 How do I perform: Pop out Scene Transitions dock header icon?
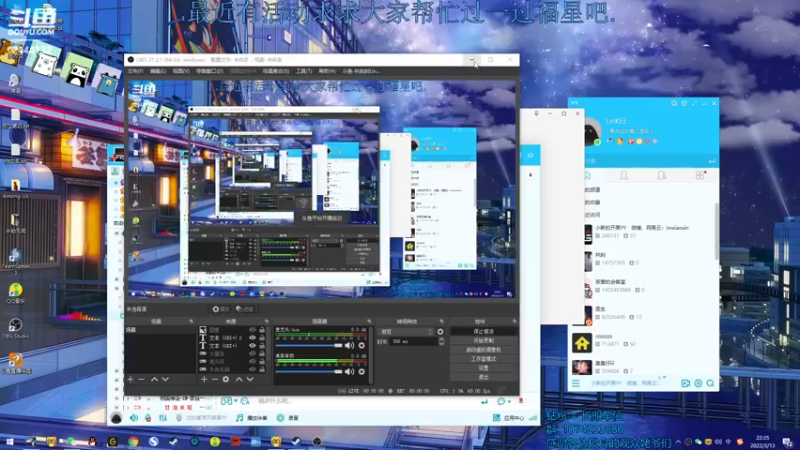tap(441, 321)
